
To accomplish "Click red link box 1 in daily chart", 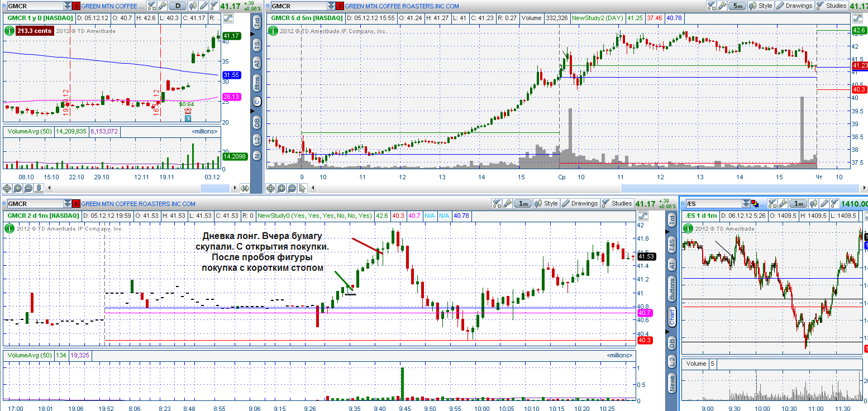I will click(75, 6).
